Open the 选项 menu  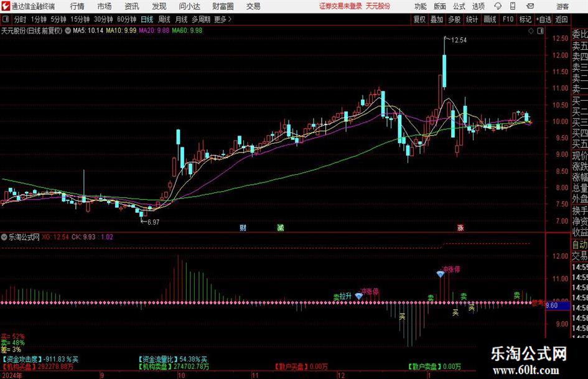pyautogui.click(x=478, y=6)
